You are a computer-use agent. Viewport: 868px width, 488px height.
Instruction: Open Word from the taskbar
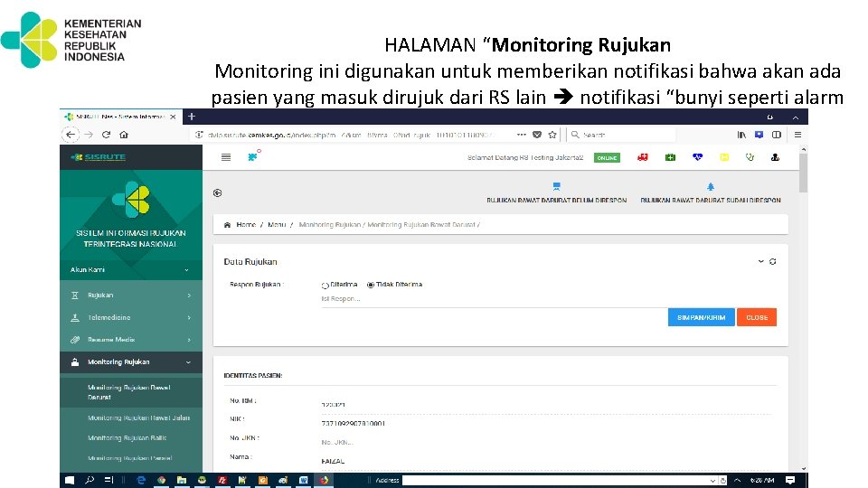(304, 480)
